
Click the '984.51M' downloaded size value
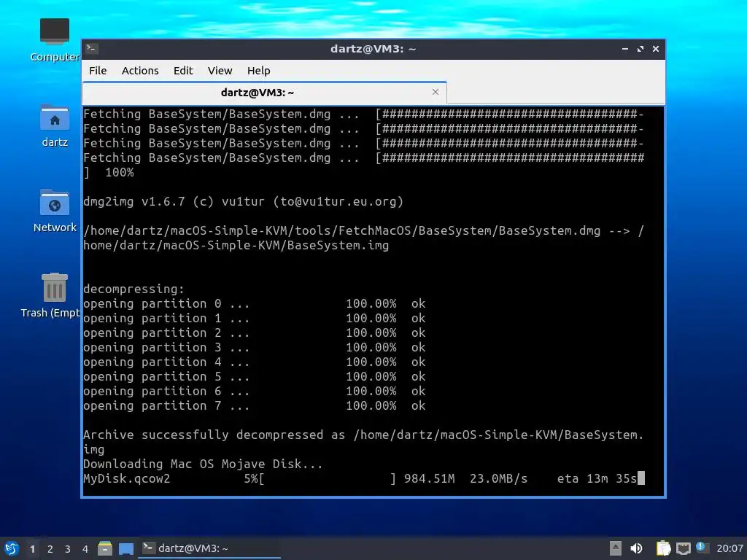tap(429, 478)
